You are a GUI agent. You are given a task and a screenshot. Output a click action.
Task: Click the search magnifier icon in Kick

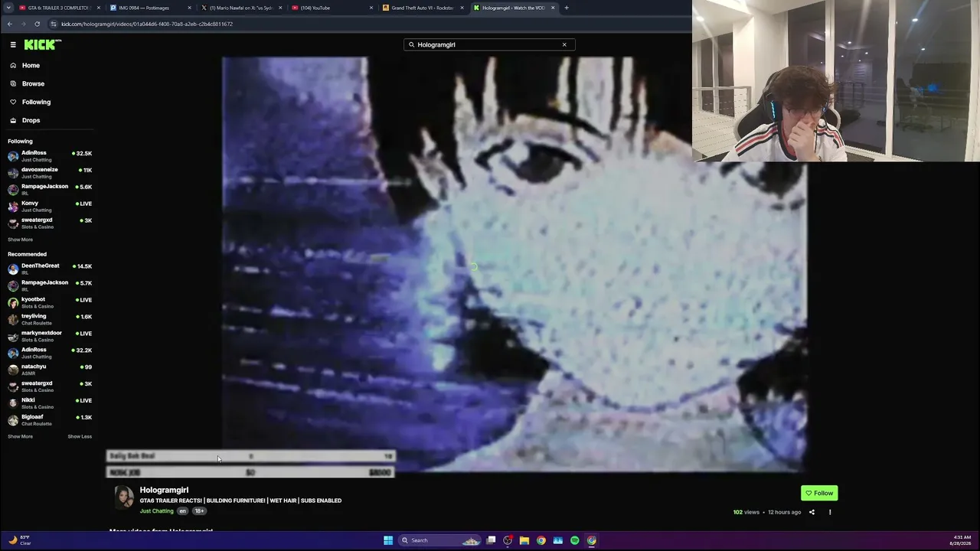coord(411,44)
